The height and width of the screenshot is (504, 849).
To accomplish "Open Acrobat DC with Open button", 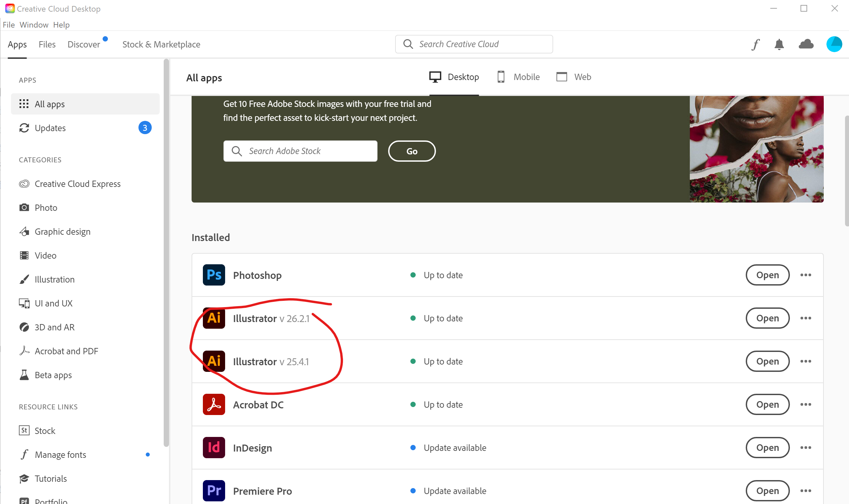I will coord(767,404).
